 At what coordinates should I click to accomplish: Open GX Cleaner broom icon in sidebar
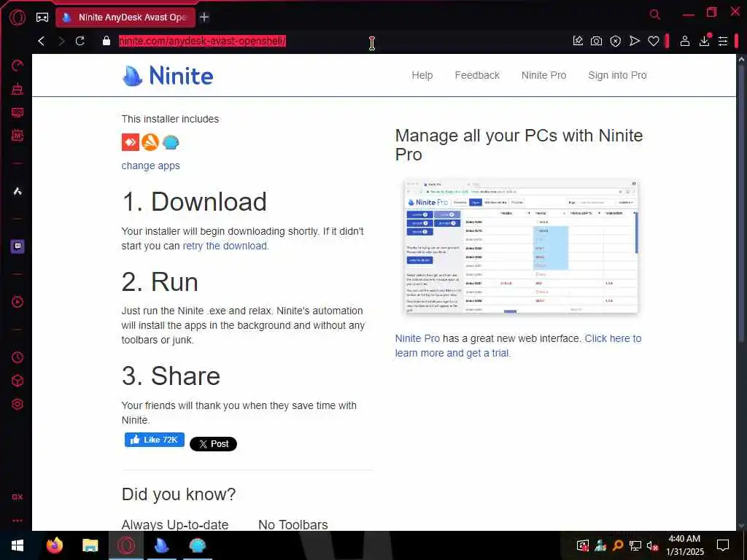18,88
